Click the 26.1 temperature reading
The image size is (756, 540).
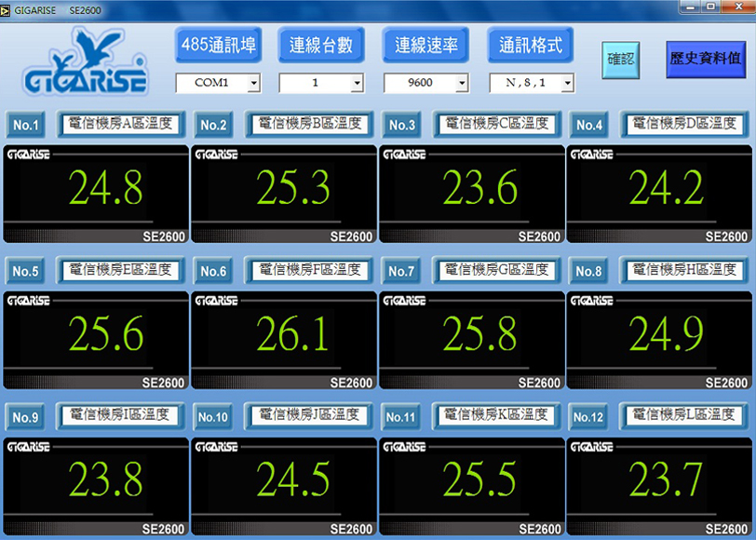coord(293,333)
